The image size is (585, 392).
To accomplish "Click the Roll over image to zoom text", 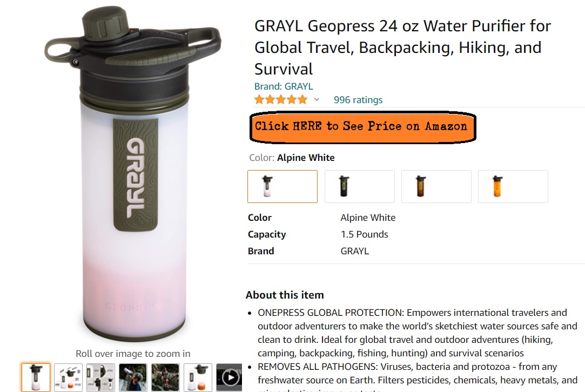I will [133, 354].
